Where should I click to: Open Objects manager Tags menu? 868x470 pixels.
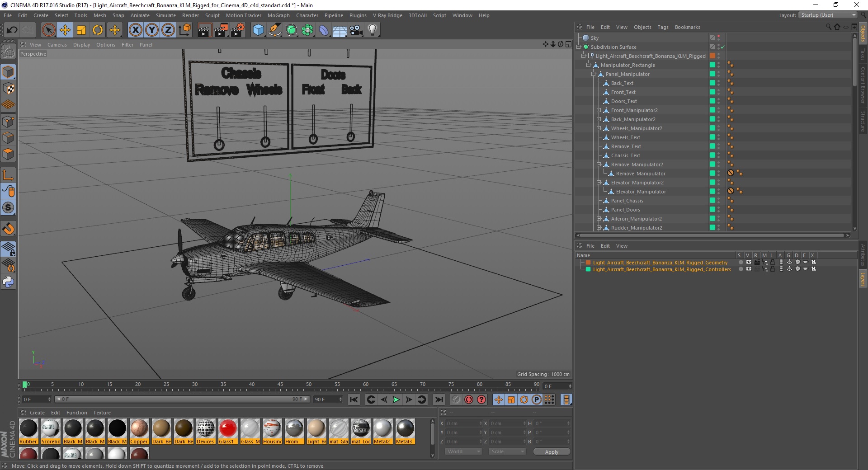coord(663,27)
